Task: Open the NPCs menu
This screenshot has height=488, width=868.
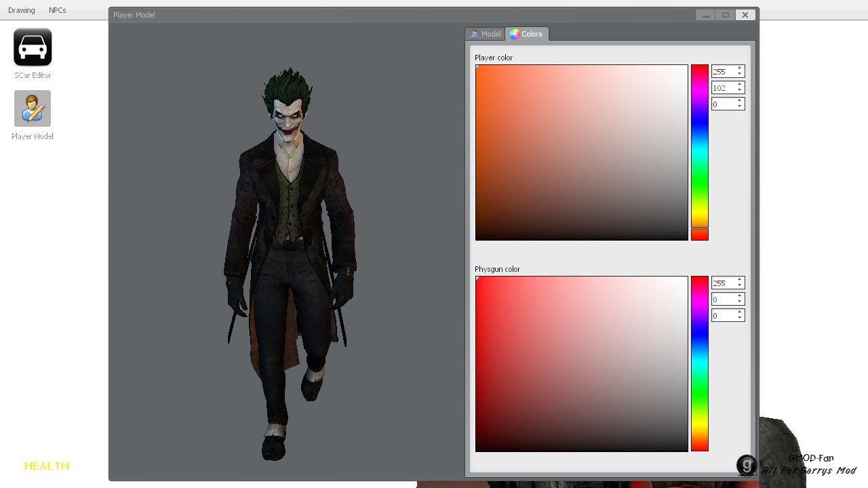Action: point(58,10)
